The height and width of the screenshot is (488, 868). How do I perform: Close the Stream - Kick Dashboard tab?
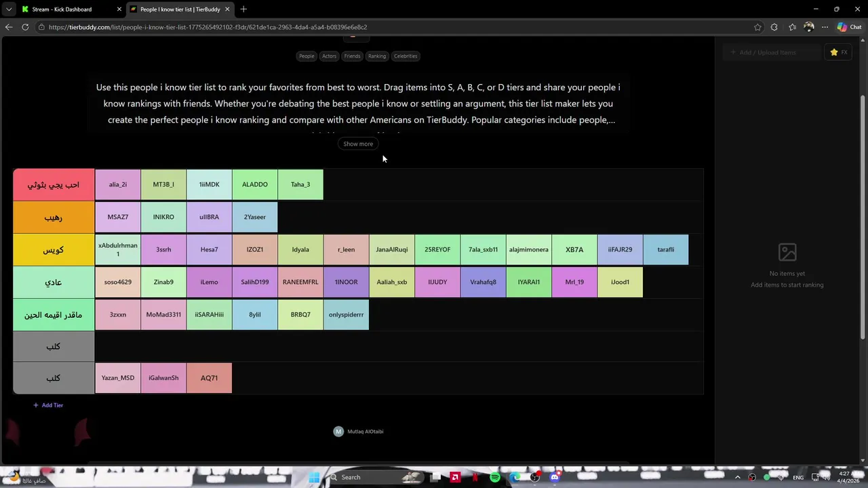[119, 9]
